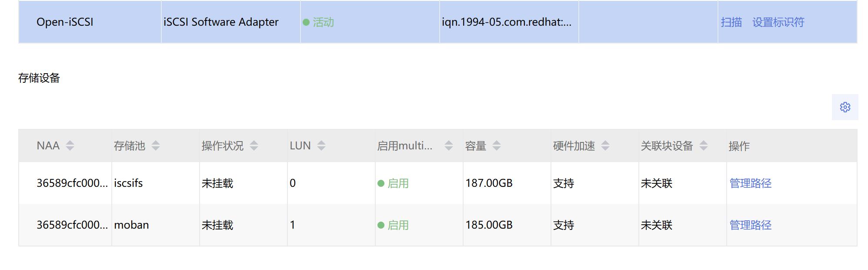The height and width of the screenshot is (270, 868).
Task: Sort by 存储池 column arrows
Action: (x=156, y=145)
